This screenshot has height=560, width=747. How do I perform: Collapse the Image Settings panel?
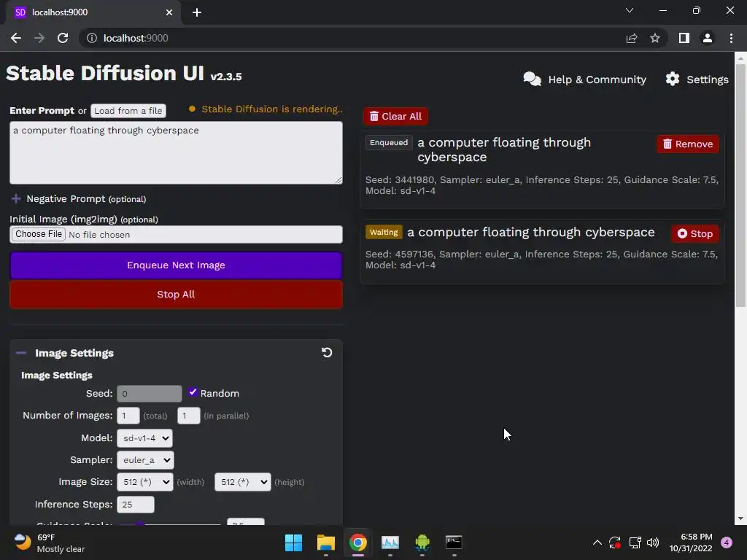(x=21, y=353)
